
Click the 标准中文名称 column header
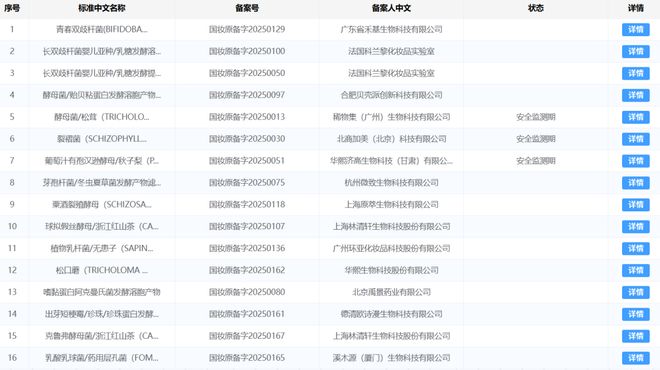tap(102, 8)
